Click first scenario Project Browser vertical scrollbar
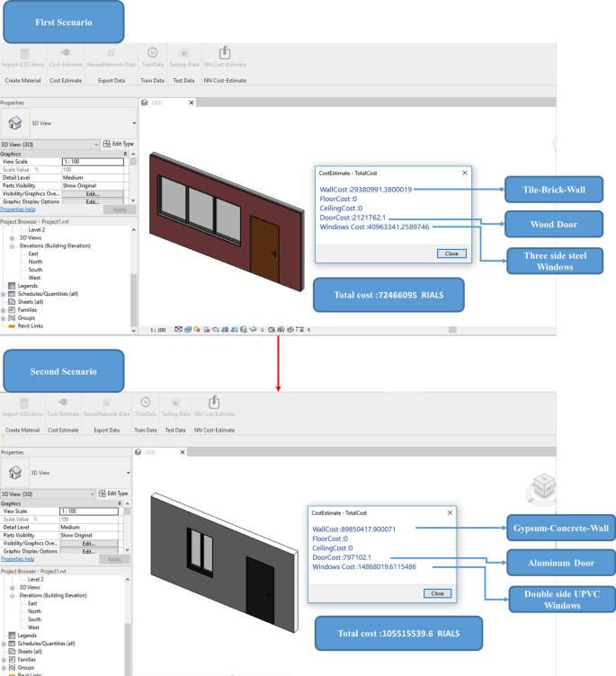 (133, 299)
